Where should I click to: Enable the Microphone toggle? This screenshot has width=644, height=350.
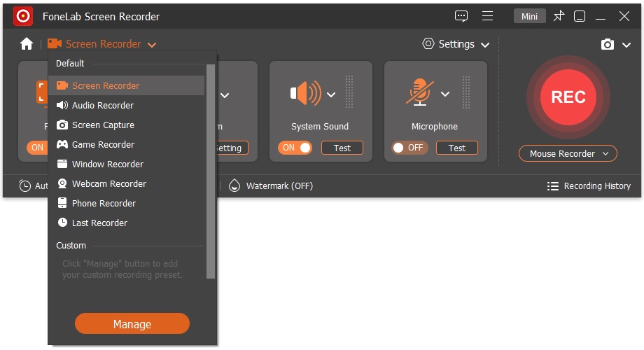click(x=409, y=148)
